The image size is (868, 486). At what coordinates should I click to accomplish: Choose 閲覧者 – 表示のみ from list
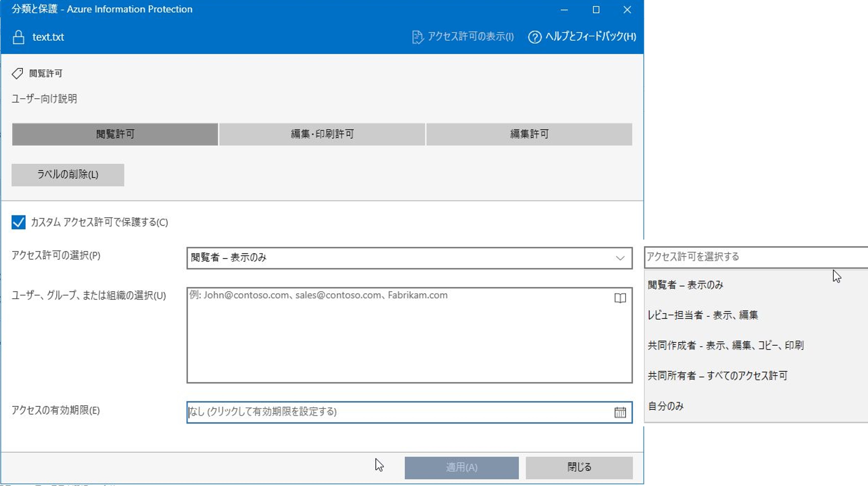(756, 285)
